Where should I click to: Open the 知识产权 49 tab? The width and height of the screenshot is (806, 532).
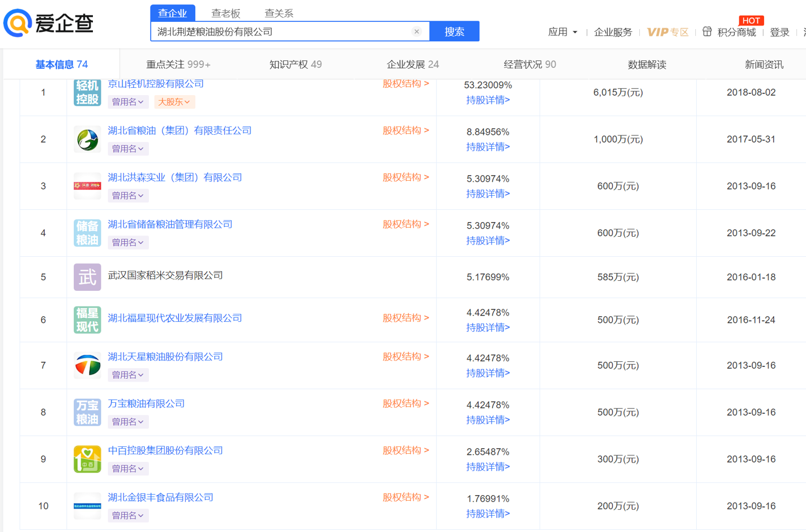[x=296, y=64]
